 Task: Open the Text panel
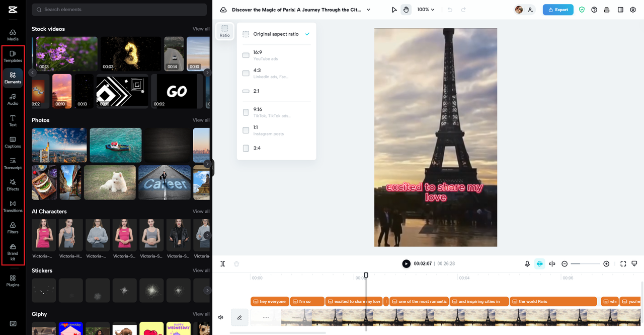[13, 121]
